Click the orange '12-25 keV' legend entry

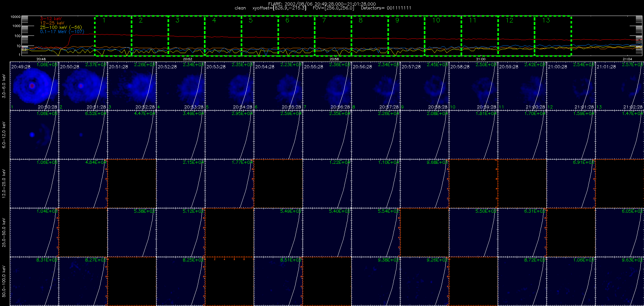52,23
